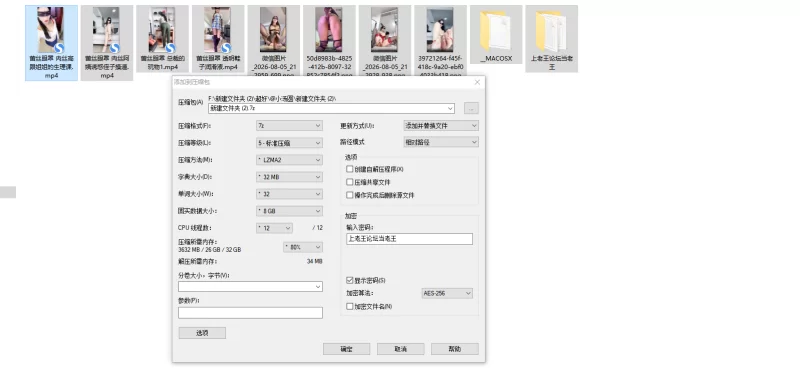Enable 加密文件名 checkbox
Image resolution: width=800 pixels, height=388 pixels.
click(x=349, y=306)
